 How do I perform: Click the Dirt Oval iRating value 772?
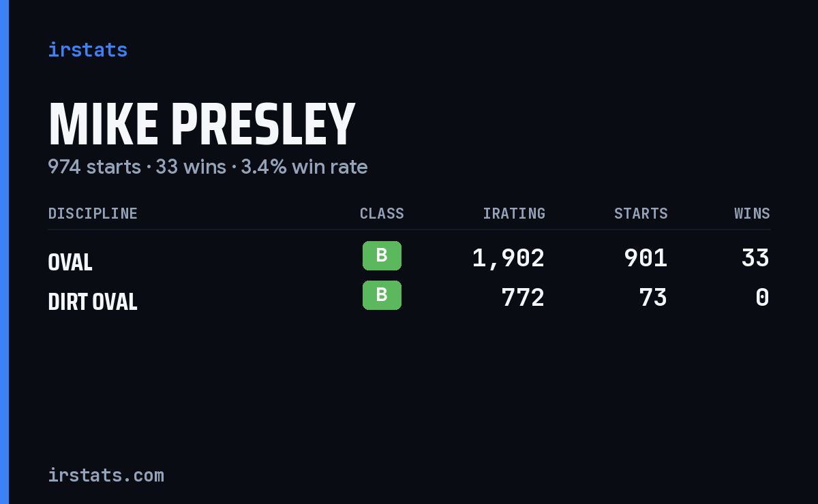point(523,298)
